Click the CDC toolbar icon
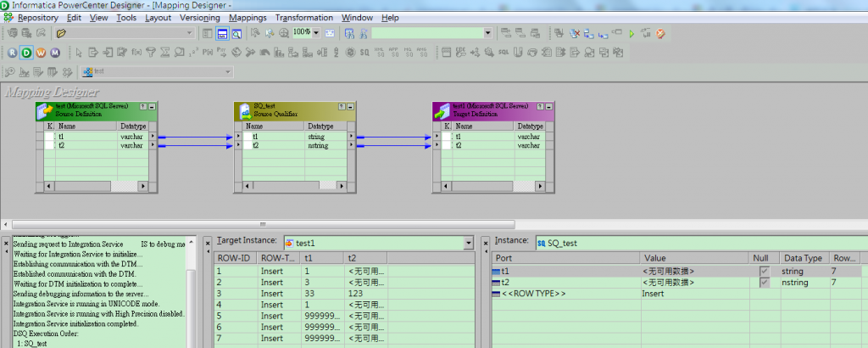The image size is (868, 348). [460, 53]
